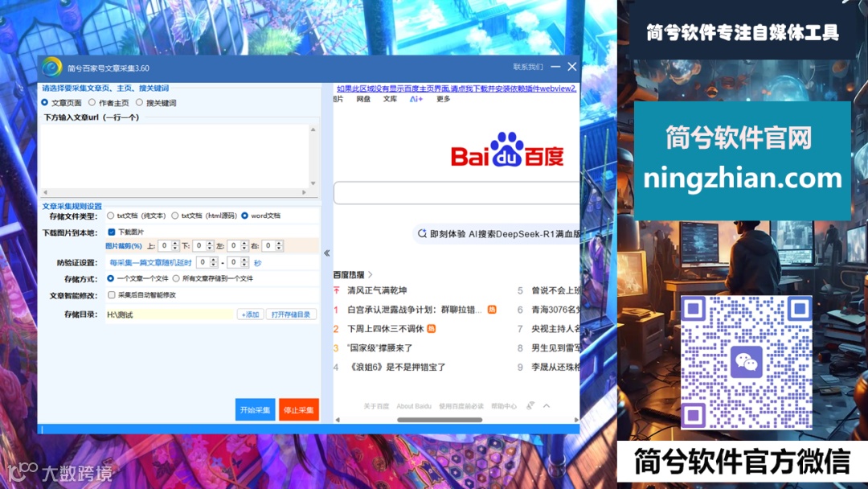Click the hot badge after 下周上四休三不调休
Screen dimensions: 868x489
pyautogui.click(x=432, y=329)
